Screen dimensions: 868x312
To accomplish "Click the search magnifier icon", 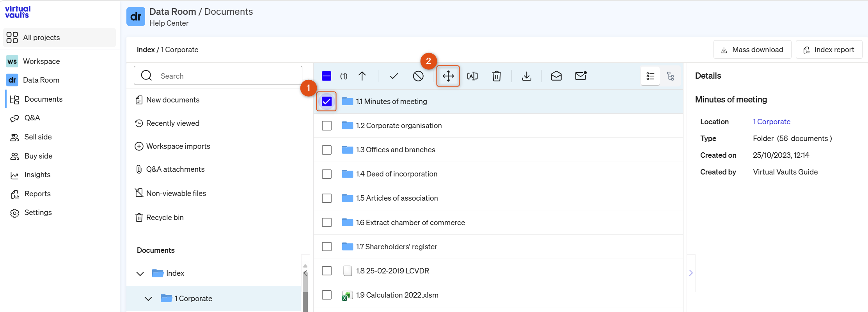I will pyautogui.click(x=146, y=76).
